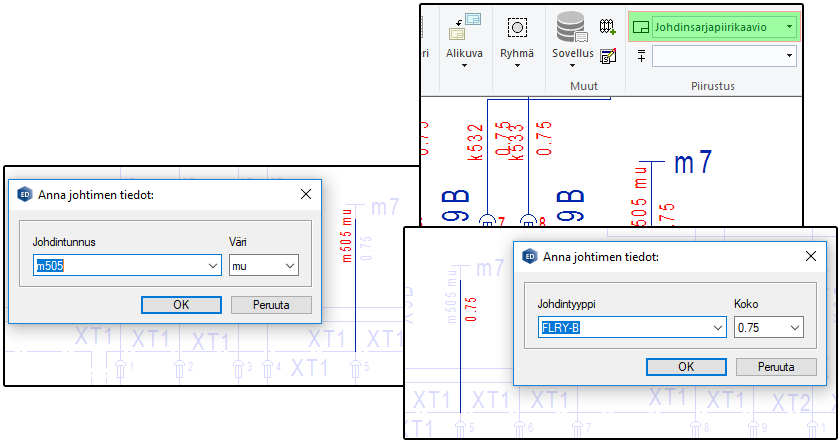Image resolution: width=840 pixels, height=443 pixels.
Task: Click the Ryhmä group icon
Action: [x=517, y=27]
